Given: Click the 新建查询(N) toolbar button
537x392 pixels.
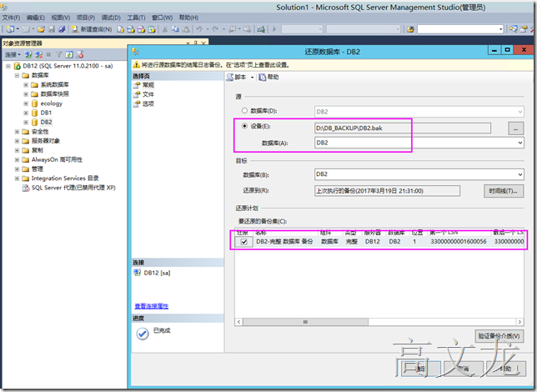Looking at the screenshot, I should pyautogui.click(x=92, y=29).
